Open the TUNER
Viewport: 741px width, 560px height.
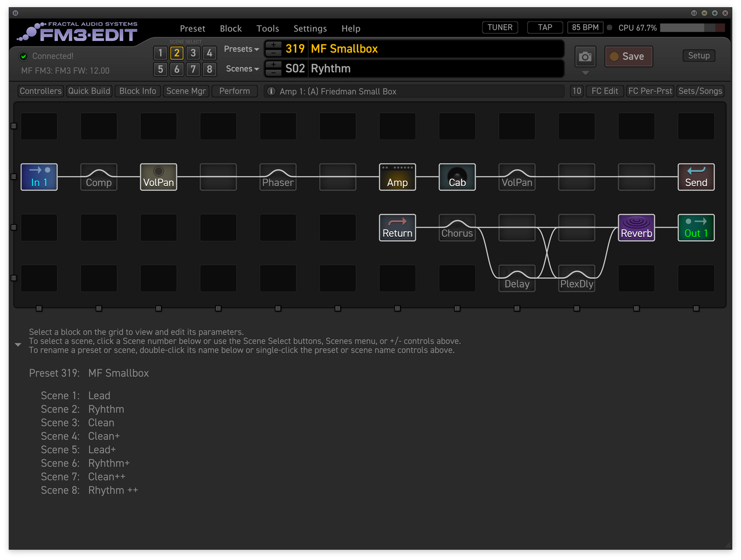(500, 28)
